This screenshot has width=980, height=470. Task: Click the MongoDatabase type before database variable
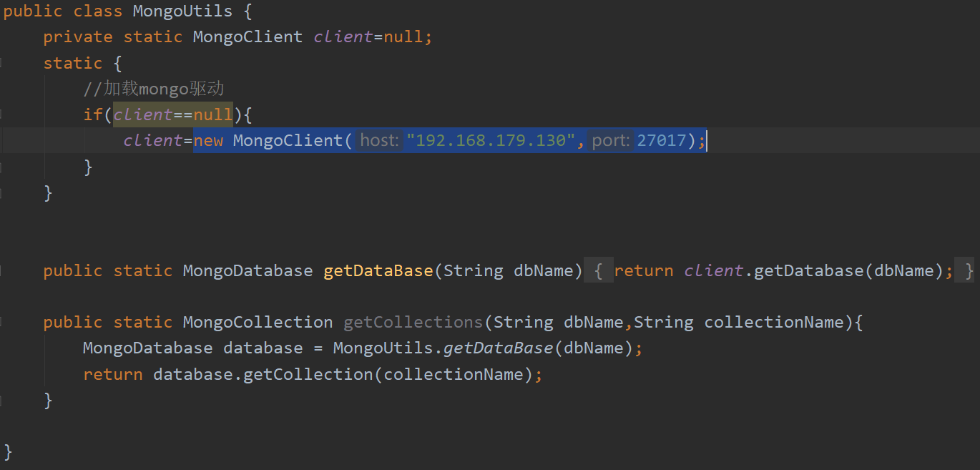[147, 348]
